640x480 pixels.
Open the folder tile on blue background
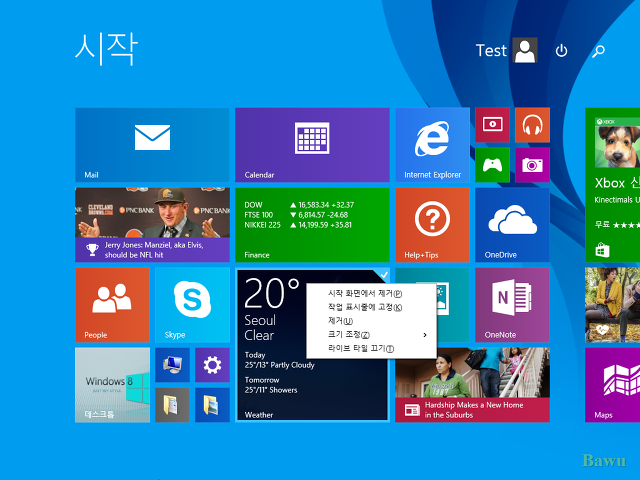[x=212, y=405]
